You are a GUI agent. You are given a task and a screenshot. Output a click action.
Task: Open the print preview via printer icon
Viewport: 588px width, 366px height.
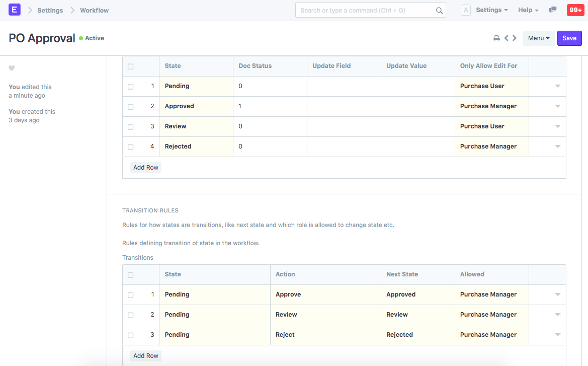[x=497, y=38]
